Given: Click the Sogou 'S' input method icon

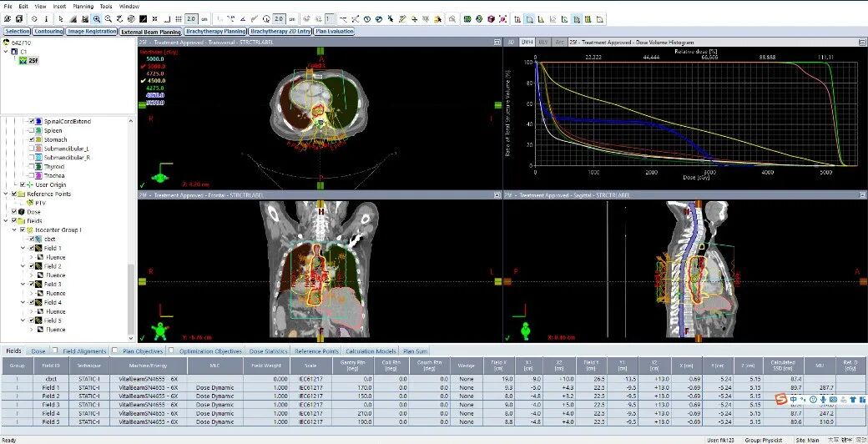Looking at the screenshot, I should 780,399.
